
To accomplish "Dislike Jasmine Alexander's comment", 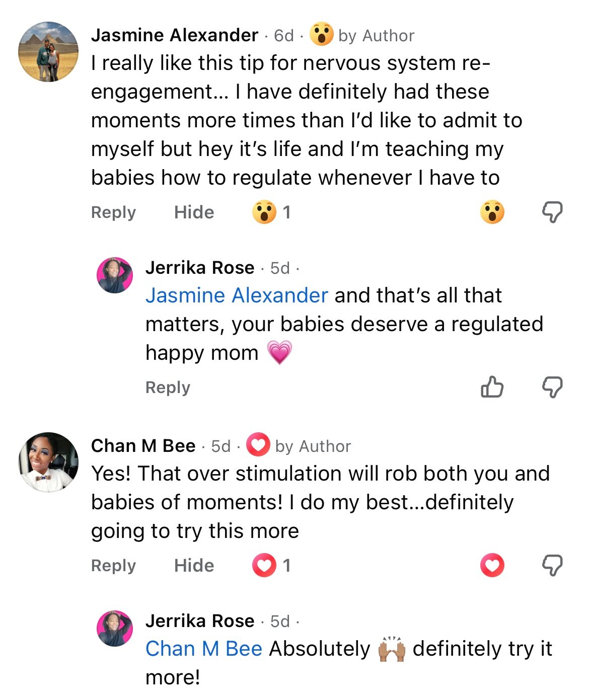I will pyautogui.click(x=552, y=212).
